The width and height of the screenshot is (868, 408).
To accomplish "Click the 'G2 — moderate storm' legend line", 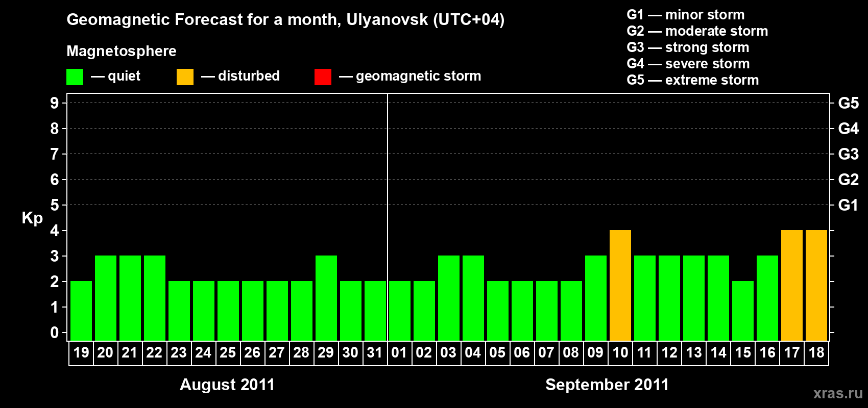I will click(697, 31).
